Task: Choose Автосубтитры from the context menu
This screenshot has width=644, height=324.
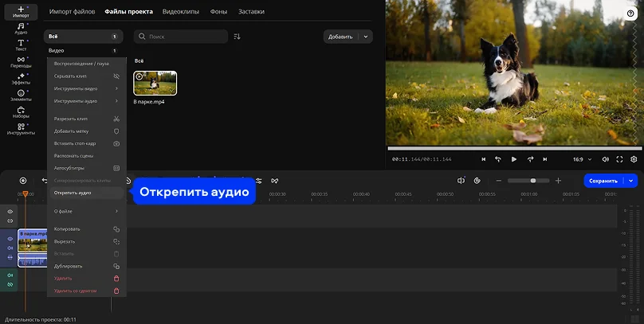Action: pos(86,168)
